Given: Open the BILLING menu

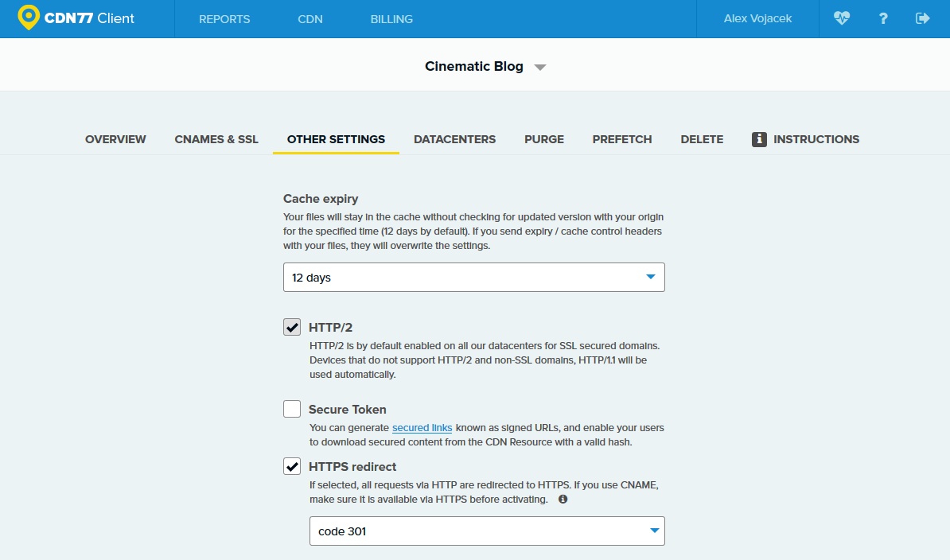Looking at the screenshot, I should coord(391,19).
